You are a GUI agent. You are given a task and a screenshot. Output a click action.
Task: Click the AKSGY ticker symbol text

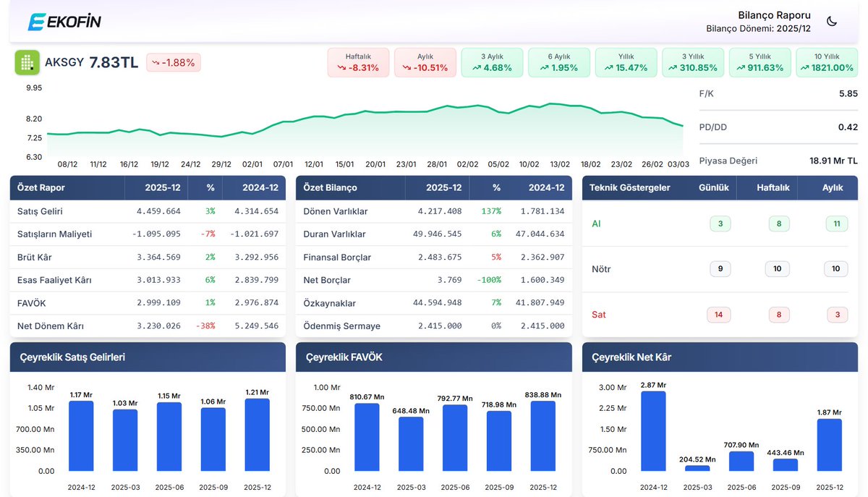64,63
